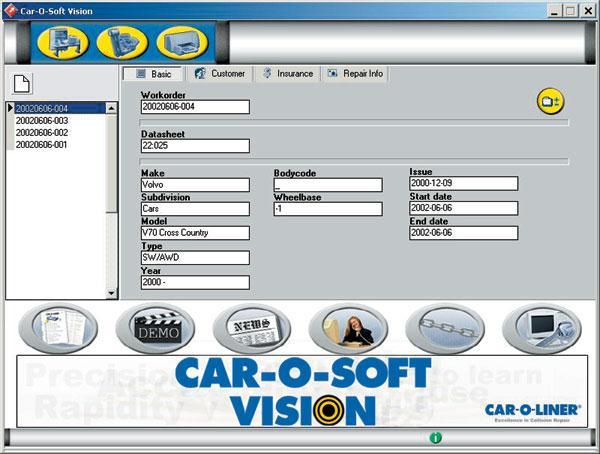
Task: Select workorder 20020606-004 in list
Action: (x=59, y=108)
